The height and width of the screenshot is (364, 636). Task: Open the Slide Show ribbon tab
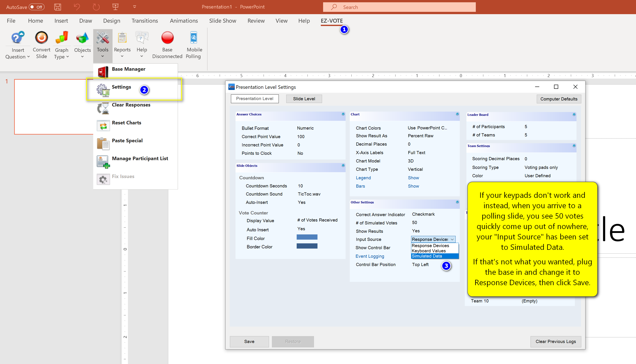(x=222, y=21)
